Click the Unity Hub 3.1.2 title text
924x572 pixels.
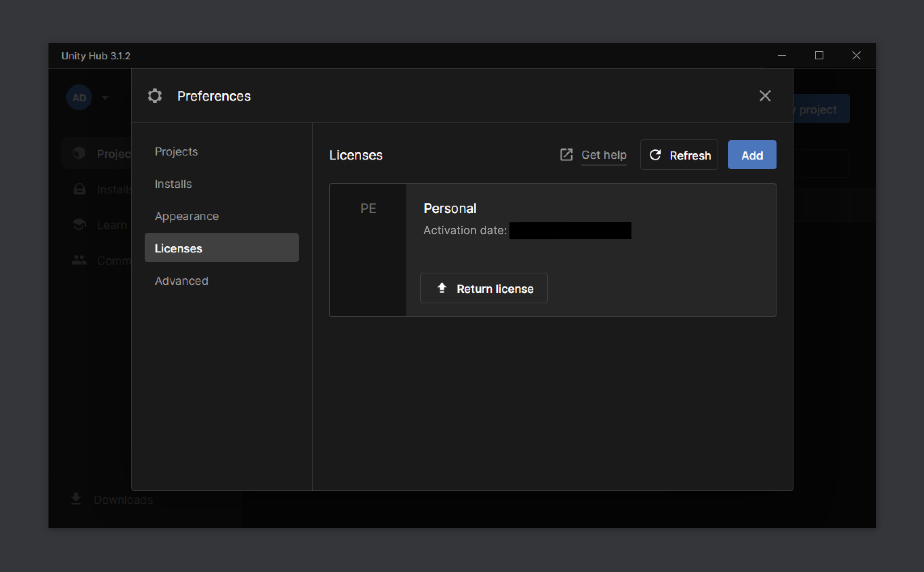tap(96, 56)
